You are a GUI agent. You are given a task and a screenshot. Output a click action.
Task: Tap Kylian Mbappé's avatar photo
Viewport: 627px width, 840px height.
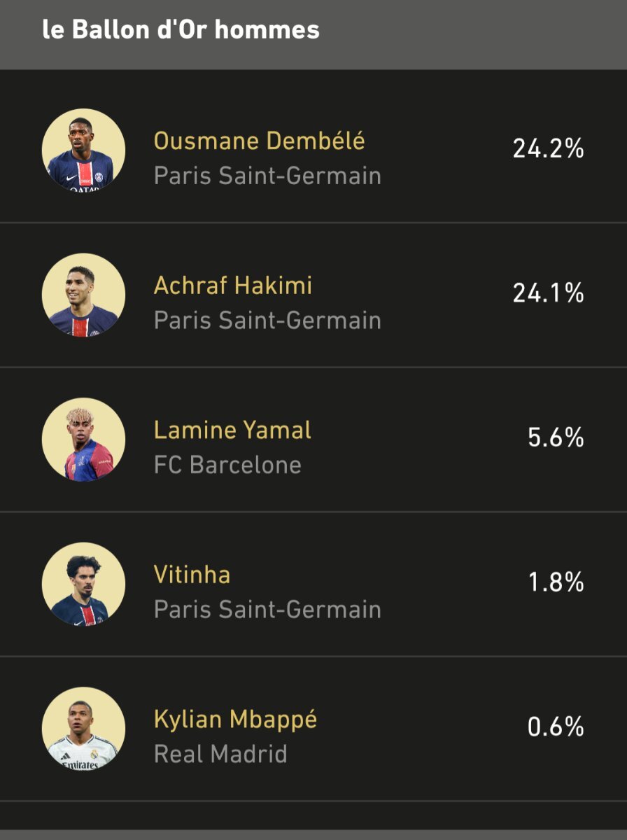coord(83,729)
